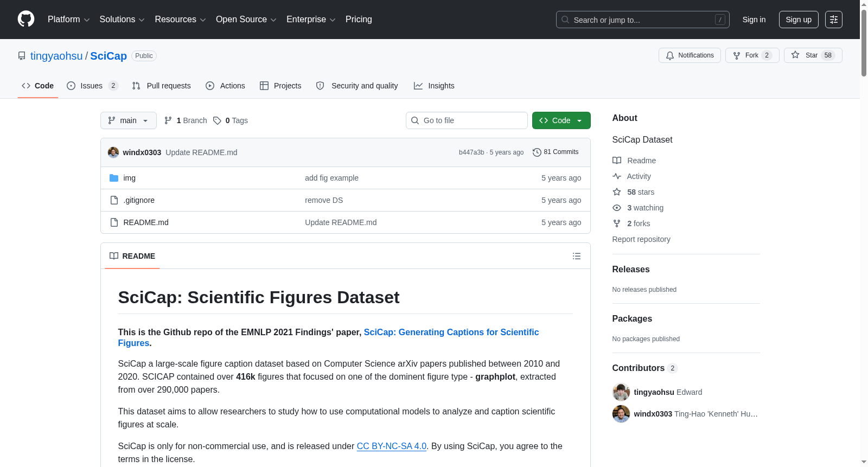View the 81 Commits history

point(556,152)
